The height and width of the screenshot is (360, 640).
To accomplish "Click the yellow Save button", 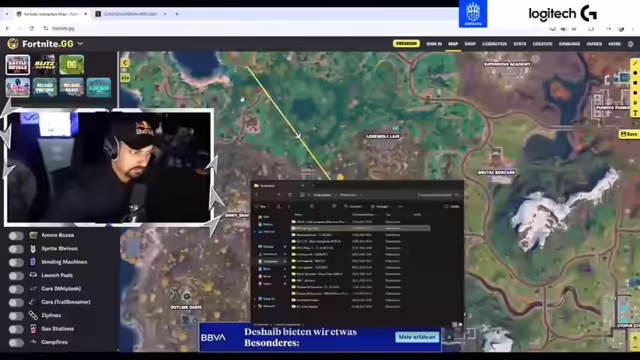I will point(629,134).
